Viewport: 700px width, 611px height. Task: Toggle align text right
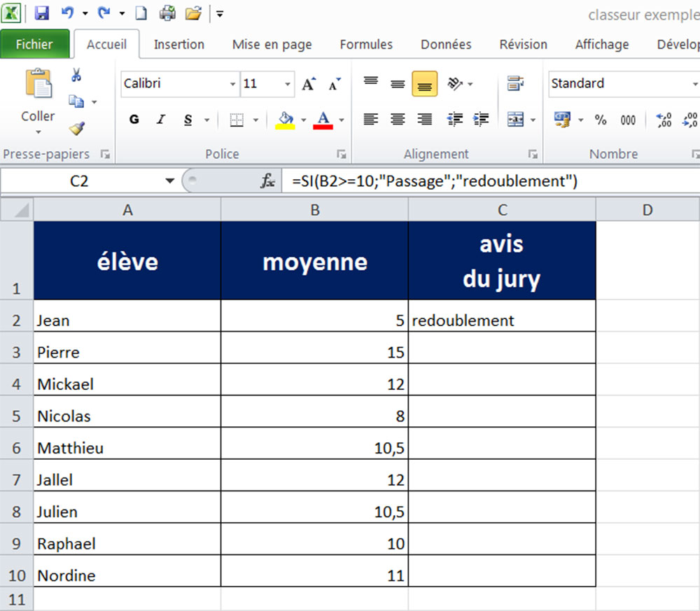click(x=425, y=119)
